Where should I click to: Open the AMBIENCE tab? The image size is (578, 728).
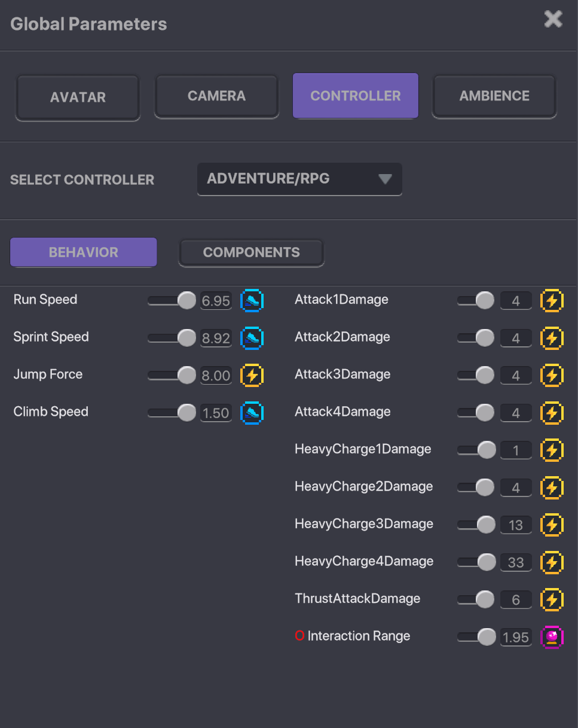[x=494, y=96]
